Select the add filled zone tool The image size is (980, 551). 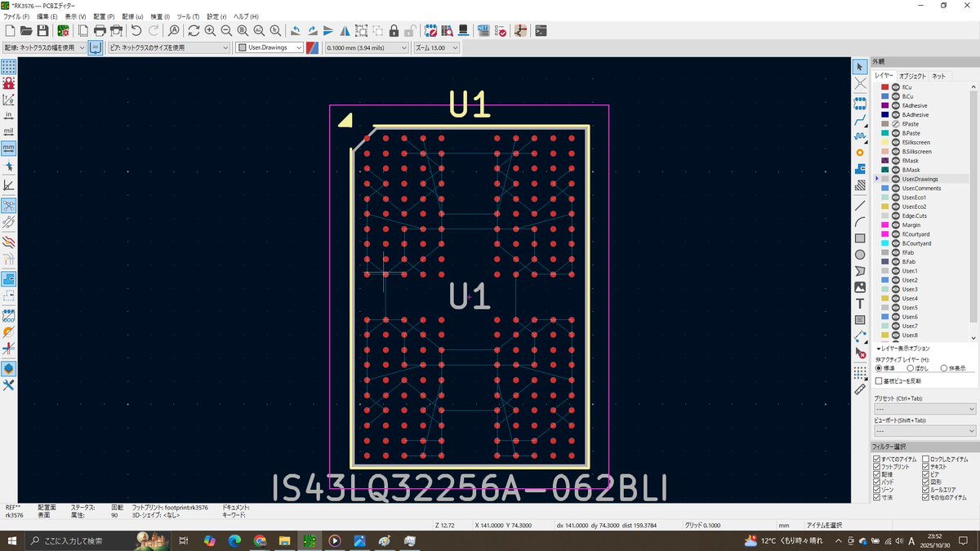coord(860,169)
